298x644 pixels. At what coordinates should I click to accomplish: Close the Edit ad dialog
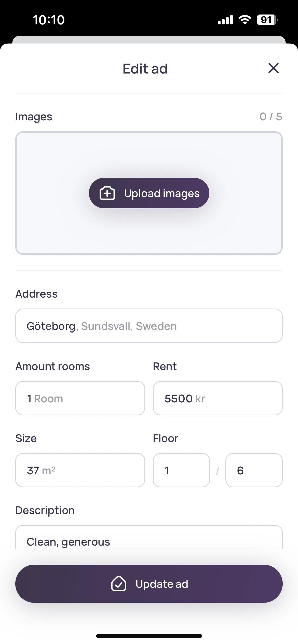273,68
